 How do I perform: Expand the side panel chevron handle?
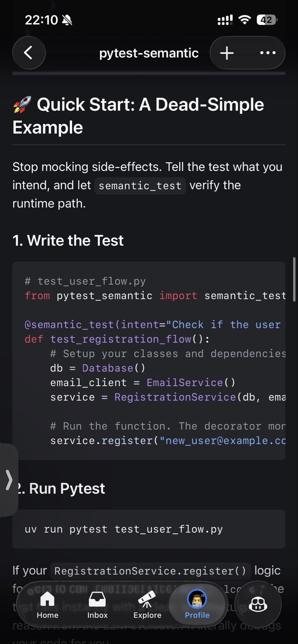[9, 480]
